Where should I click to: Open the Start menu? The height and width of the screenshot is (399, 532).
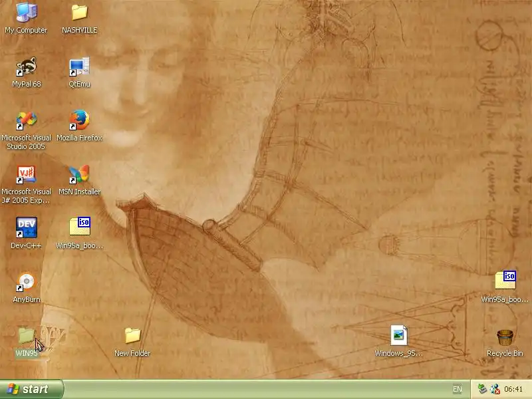[31, 389]
